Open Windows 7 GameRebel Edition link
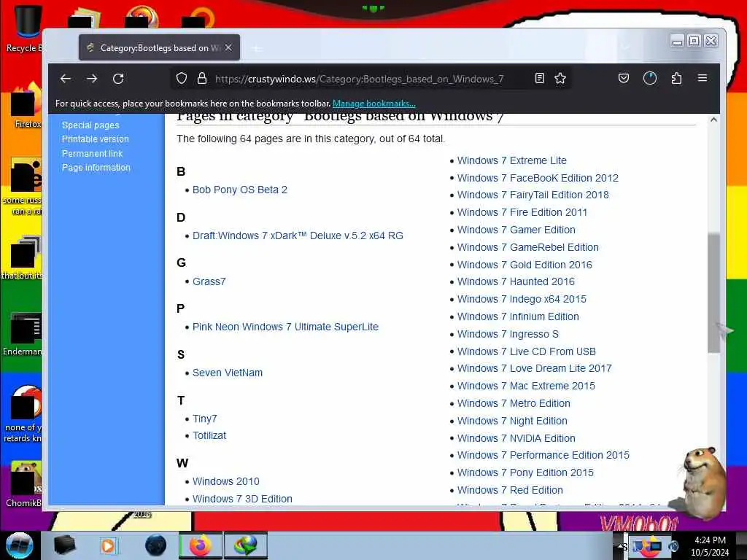747x560 pixels. coord(528,247)
